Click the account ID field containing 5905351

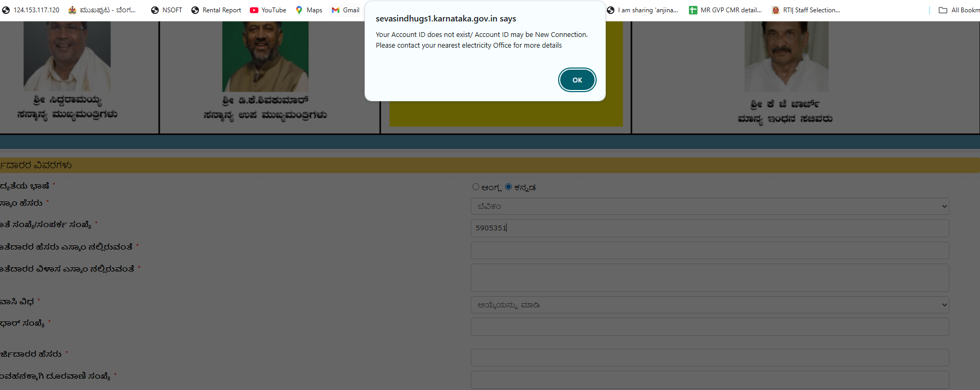[710, 228]
